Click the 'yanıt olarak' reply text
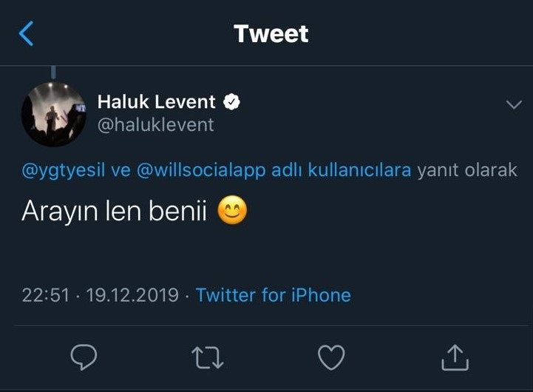The image size is (533, 392). [x=467, y=170]
